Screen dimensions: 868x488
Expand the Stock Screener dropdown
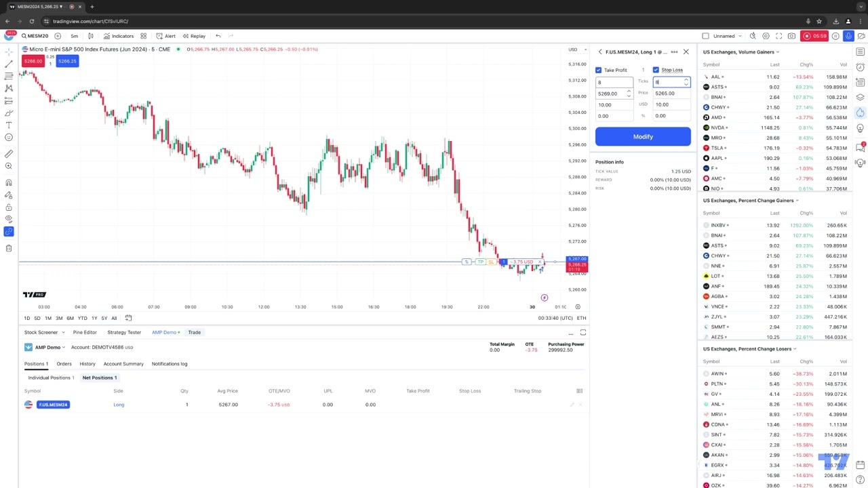click(44, 332)
